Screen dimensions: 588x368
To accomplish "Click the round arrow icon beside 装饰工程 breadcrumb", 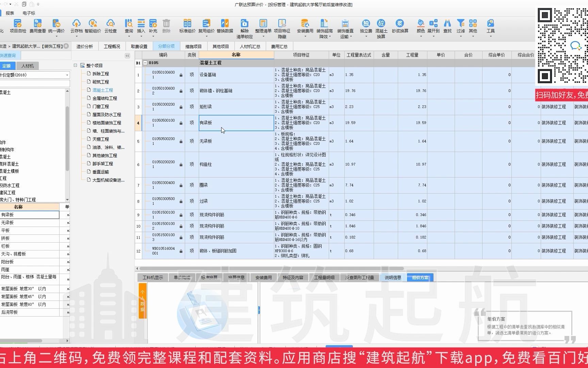I will coord(66,46).
